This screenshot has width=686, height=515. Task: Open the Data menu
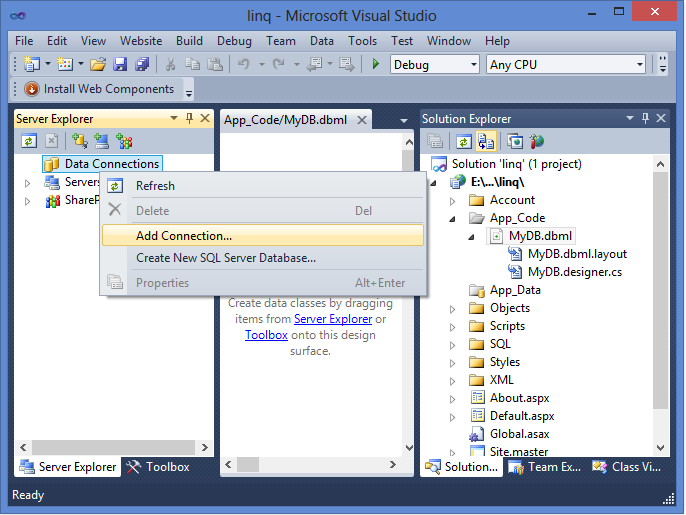click(322, 41)
